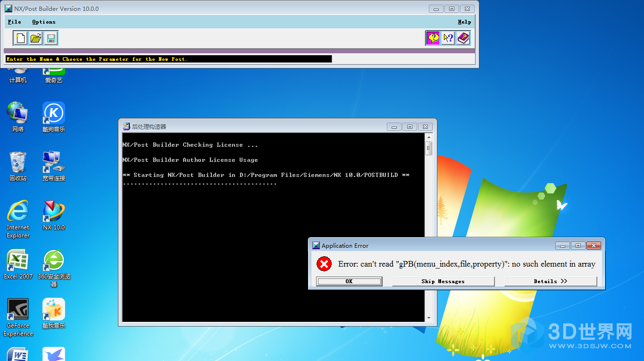Select the GeForce Experience desktop icon
Screen dimensions: 644x361
[x=18, y=317]
